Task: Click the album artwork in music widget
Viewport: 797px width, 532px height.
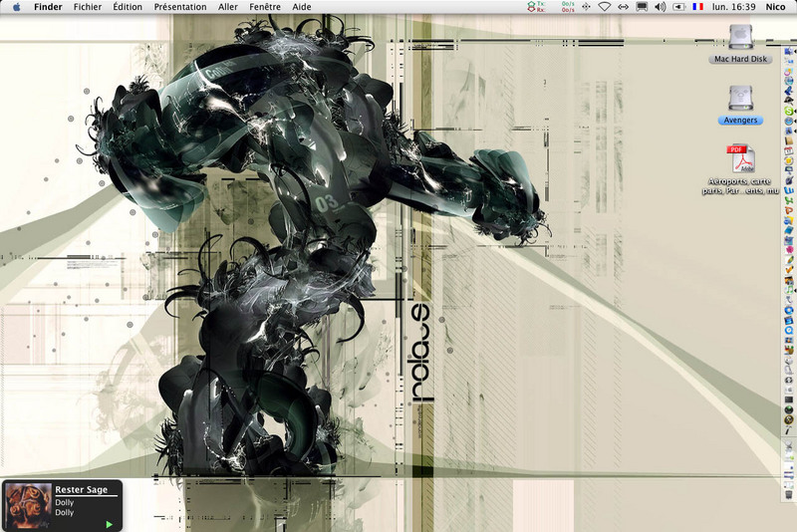Action: pos(29,506)
